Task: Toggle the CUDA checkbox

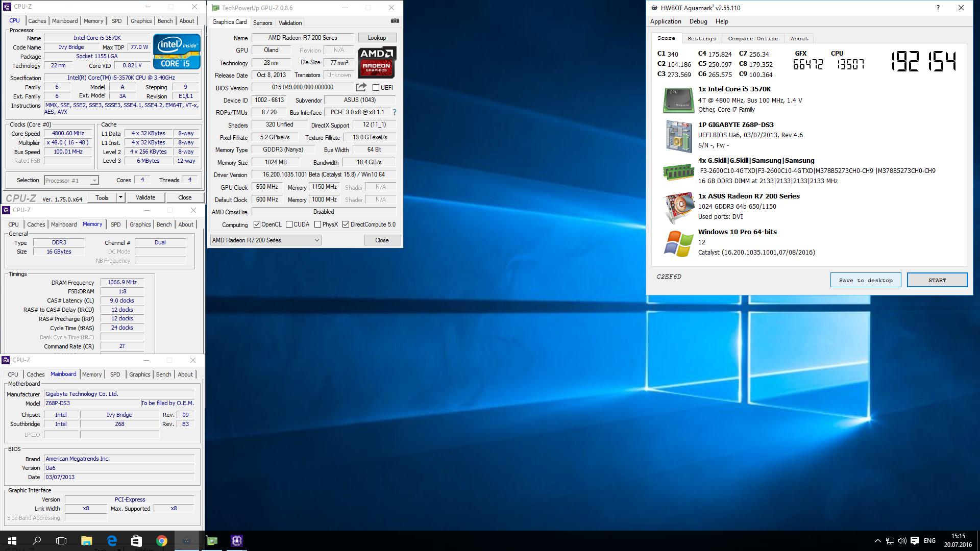Action: coord(289,224)
